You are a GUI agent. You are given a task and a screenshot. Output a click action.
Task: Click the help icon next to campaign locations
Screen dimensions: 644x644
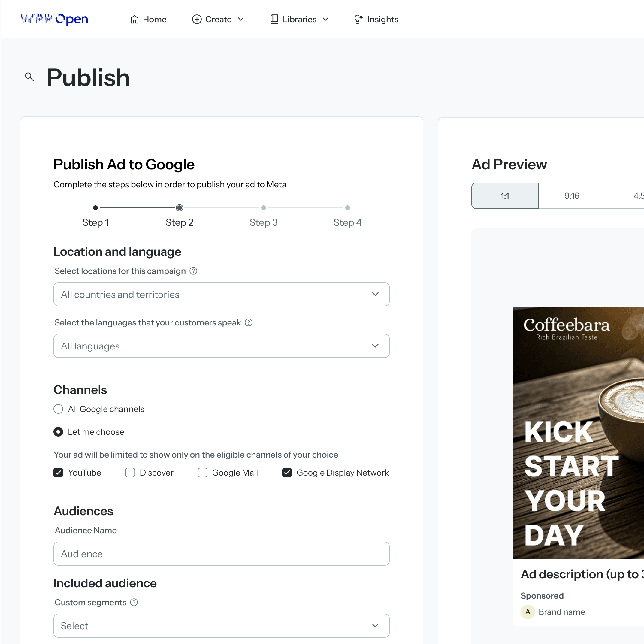pyautogui.click(x=193, y=271)
